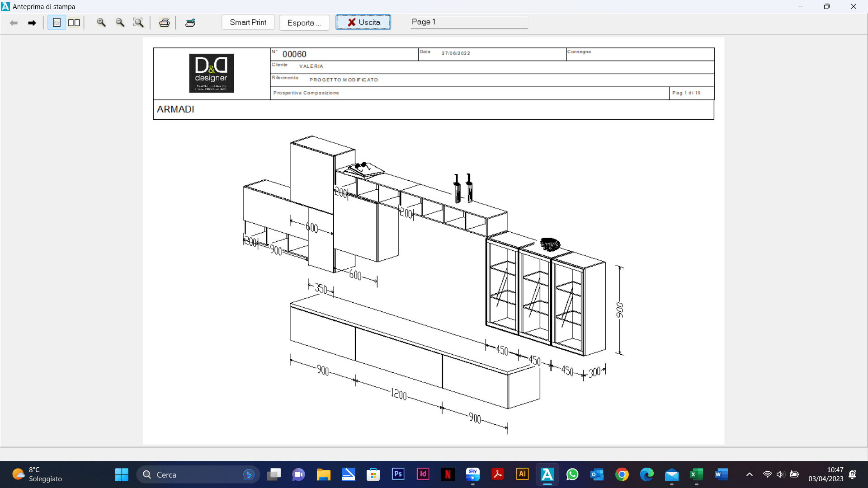Zoom out of the print preview
Image resolution: width=868 pixels, height=488 pixels.
(120, 23)
